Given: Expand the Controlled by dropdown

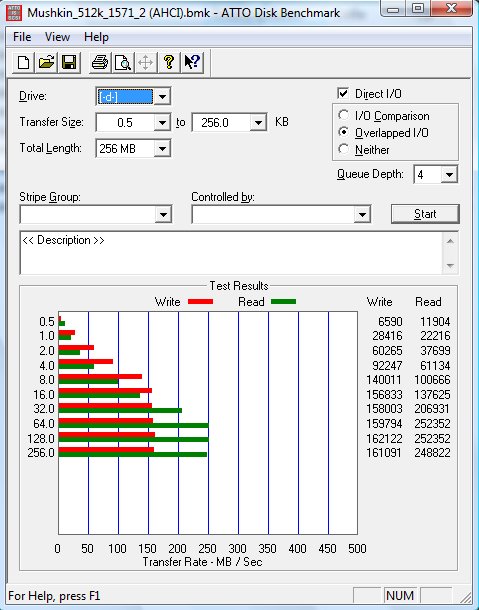Looking at the screenshot, I should pyautogui.click(x=362, y=214).
